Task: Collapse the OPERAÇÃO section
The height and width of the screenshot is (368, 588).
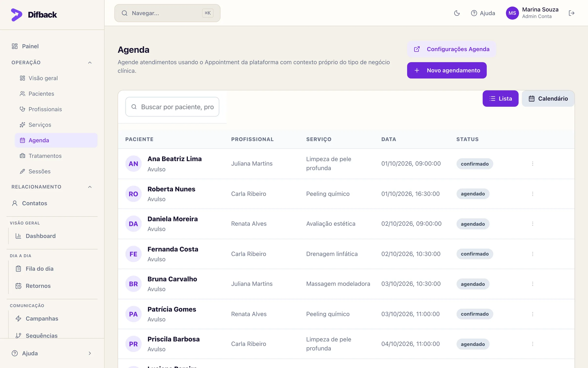Action: (x=52, y=63)
